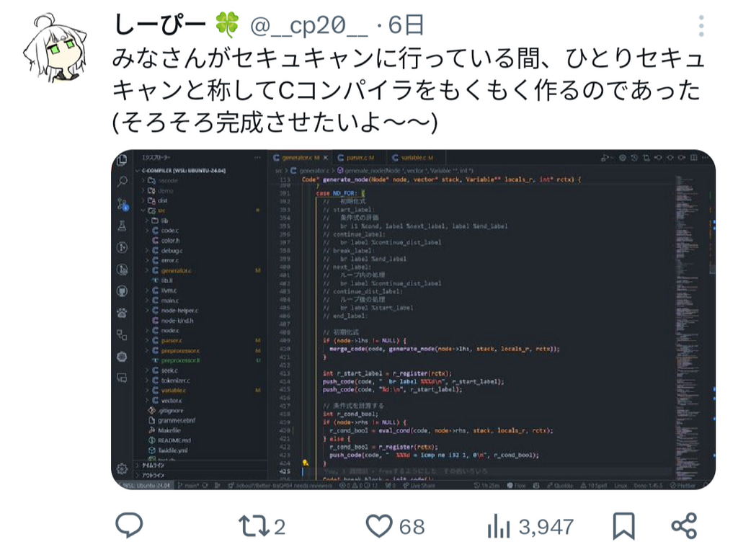Select the Search icon in the VS Code activity bar

click(x=123, y=181)
